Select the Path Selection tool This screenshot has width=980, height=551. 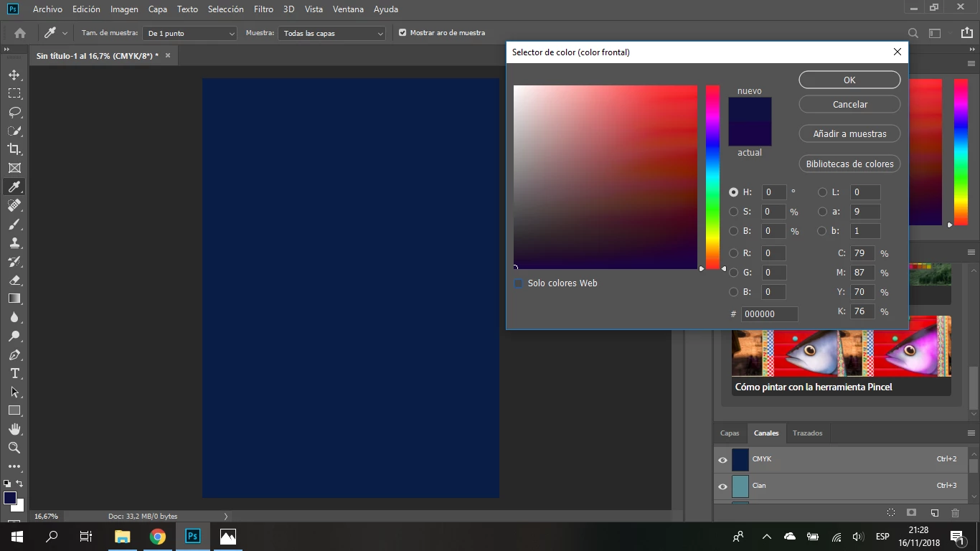(14, 392)
